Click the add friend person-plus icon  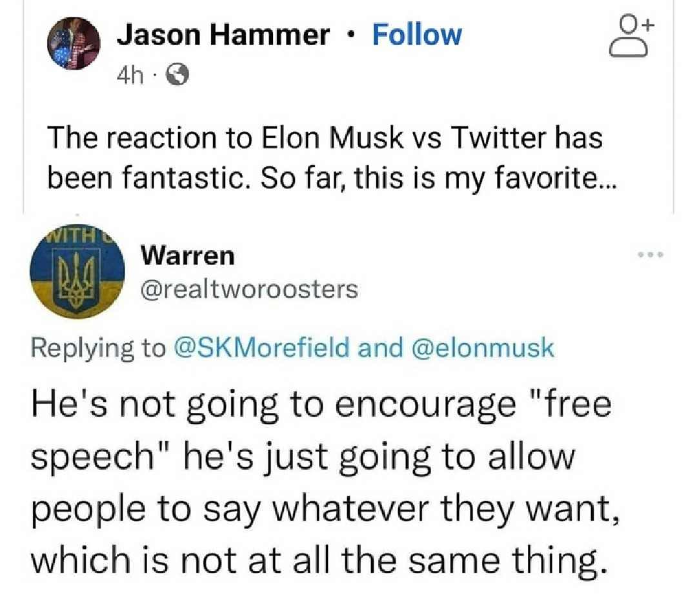[x=631, y=37]
